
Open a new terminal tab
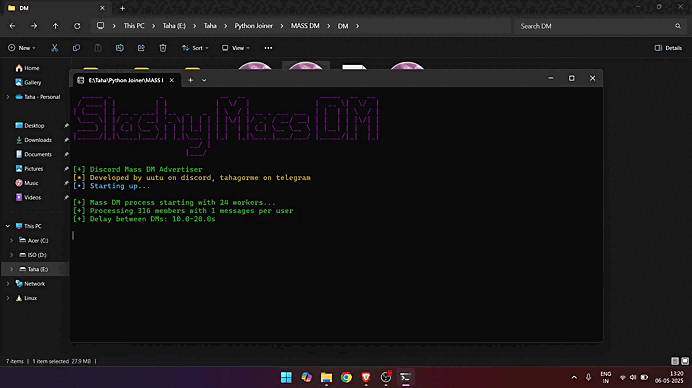pyautogui.click(x=191, y=80)
